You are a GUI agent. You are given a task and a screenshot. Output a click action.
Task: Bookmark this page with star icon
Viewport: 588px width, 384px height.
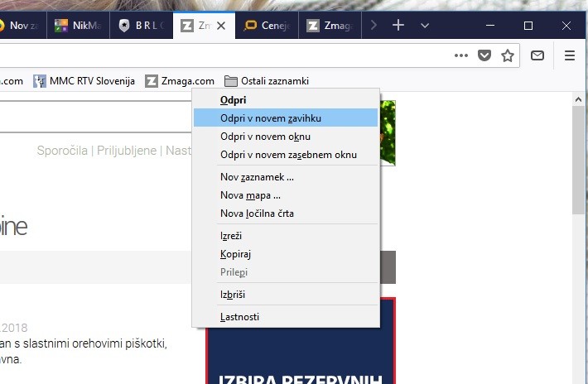(x=508, y=55)
